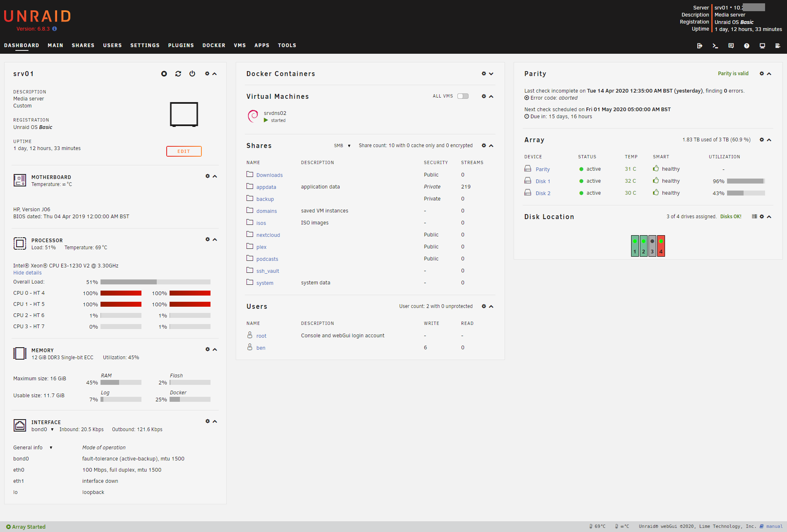787x532 pixels.
Task: Open the appdata share link
Action: click(266, 187)
